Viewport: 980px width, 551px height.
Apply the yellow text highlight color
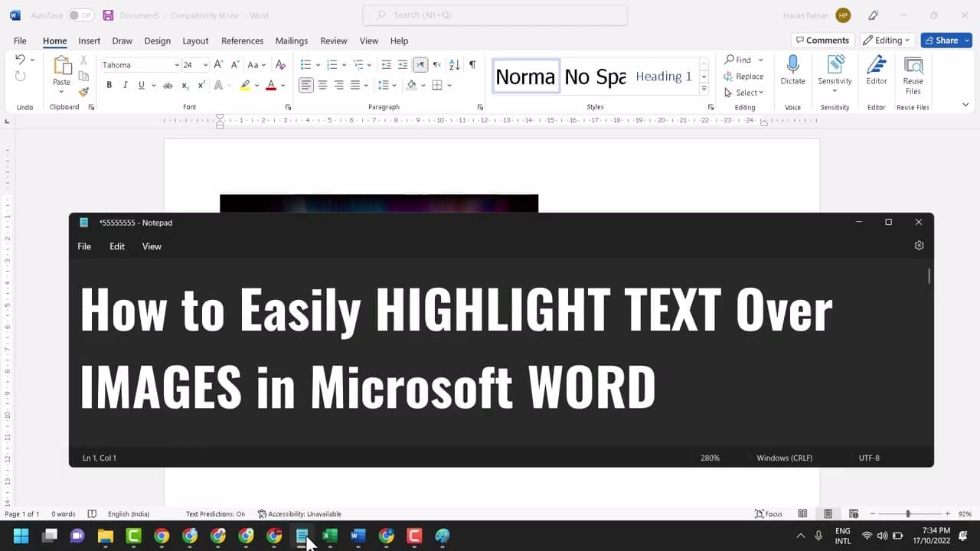[245, 85]
